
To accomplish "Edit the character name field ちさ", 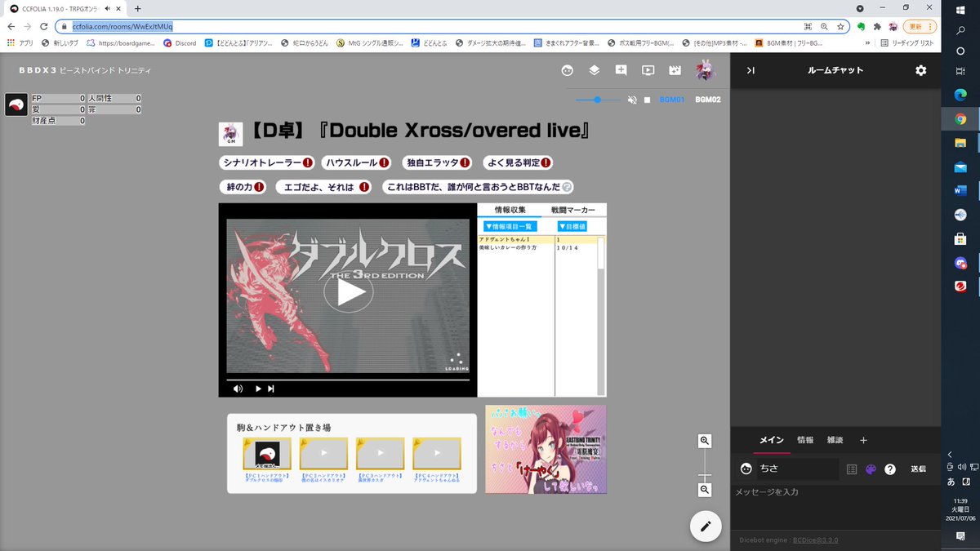I will coord(798,469).
